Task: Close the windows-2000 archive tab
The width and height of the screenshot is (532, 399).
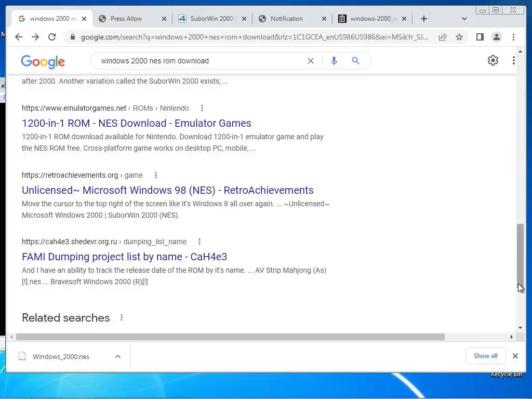Action: coord(404,19)
